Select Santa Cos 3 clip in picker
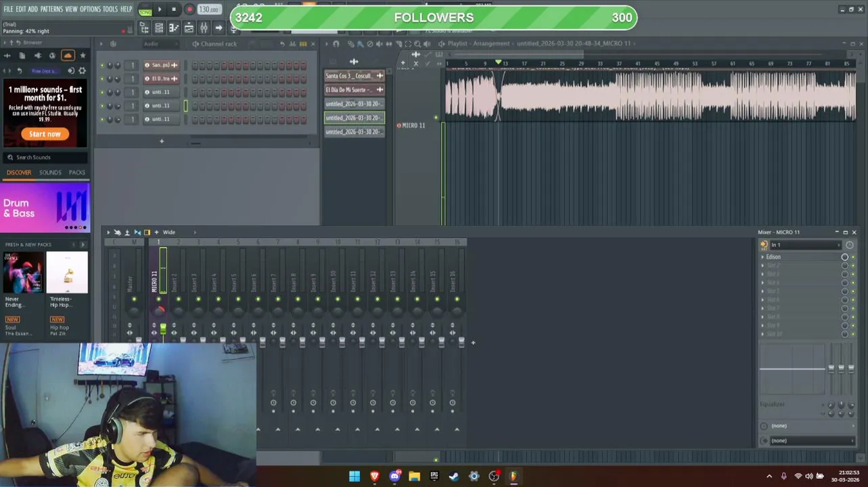The image size is (868, 487). click(354, 76)
